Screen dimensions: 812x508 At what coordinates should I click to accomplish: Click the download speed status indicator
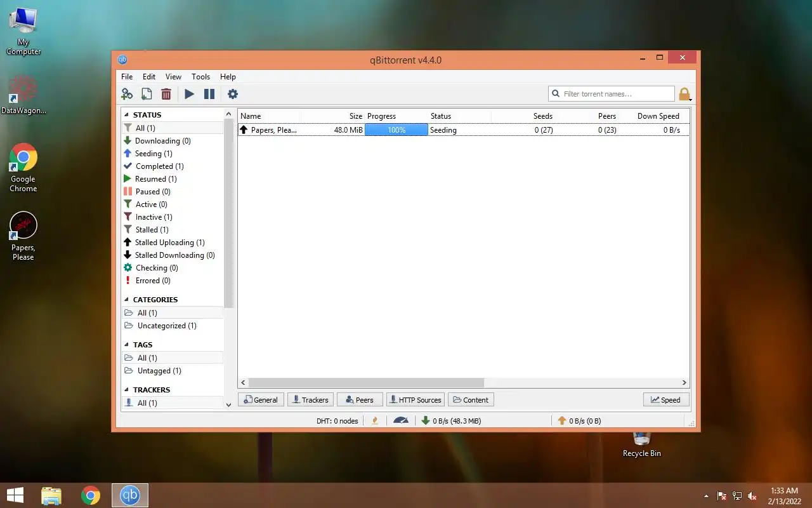(451, 421)
